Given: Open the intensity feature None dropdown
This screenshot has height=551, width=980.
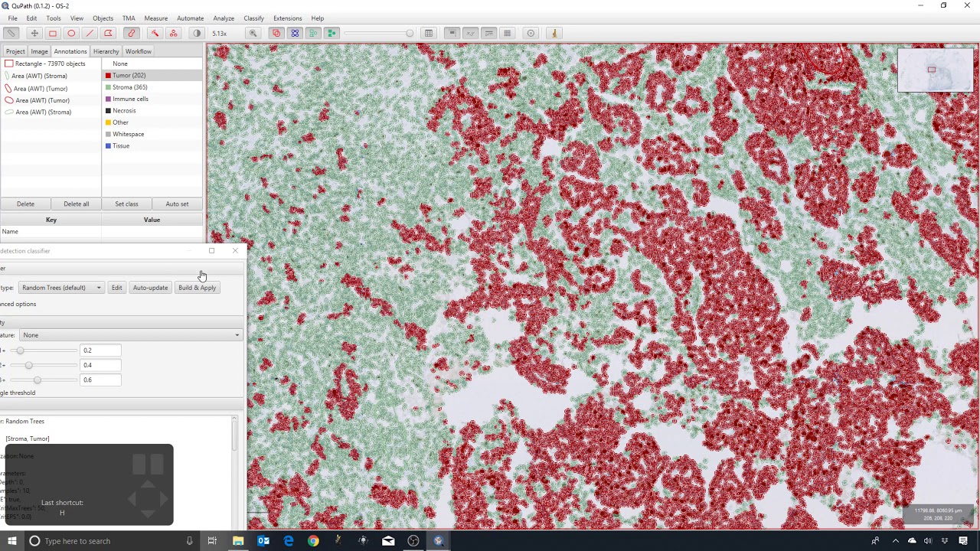Looking at the screenshot, I should pyautogui.click(x=130, y=335).
